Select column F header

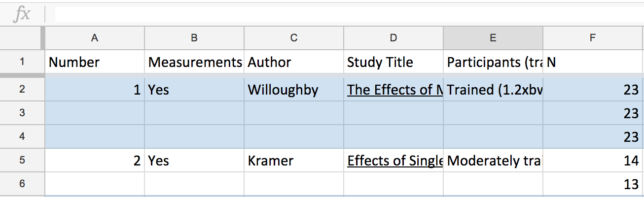tap(594, 38)
